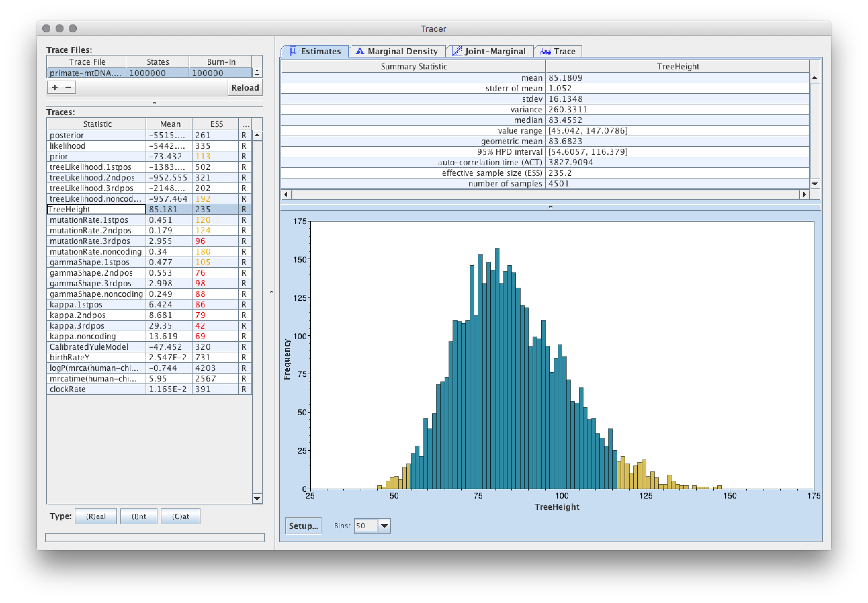868x603 pixels.
Task: Click scroll up arrow in summary statistics table
Action: tap(815, 78)
